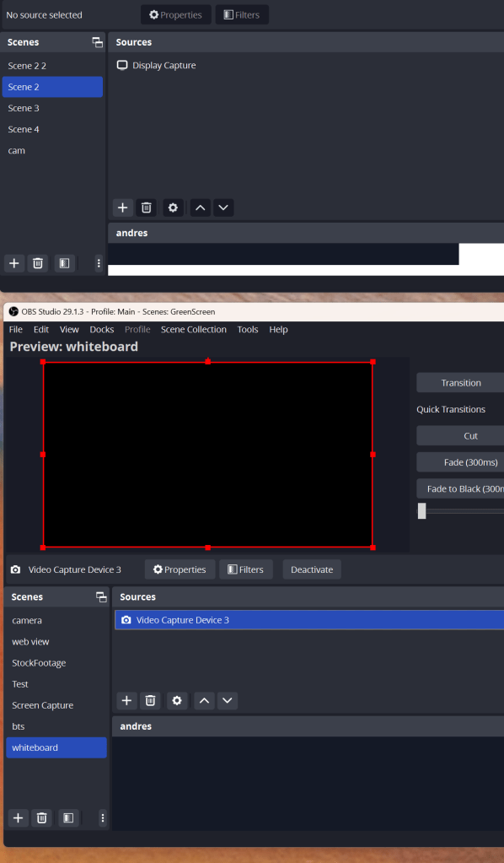Open scene filters icon in lower Scenes panel

[68, 818]
